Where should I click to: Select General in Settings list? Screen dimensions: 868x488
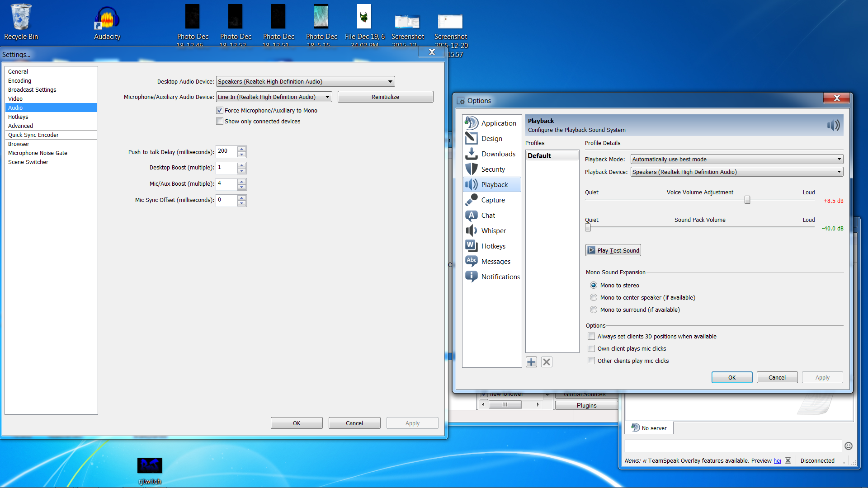(x=51, y=71)
